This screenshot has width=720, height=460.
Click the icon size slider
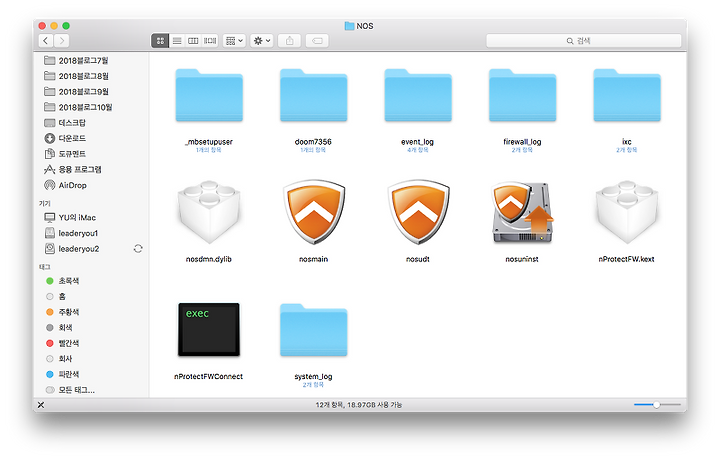[x=657, y=405]
